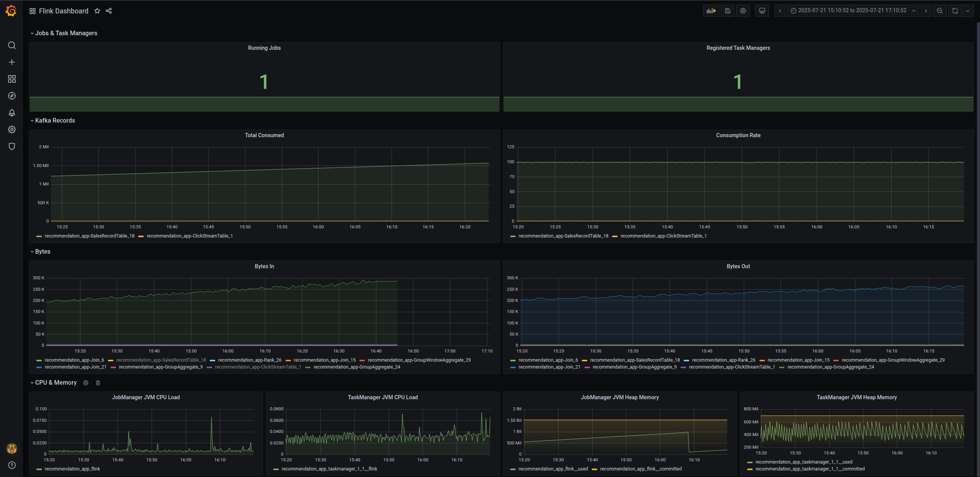
Task: Open the time range picker dropdown
Action: [852, 11]
